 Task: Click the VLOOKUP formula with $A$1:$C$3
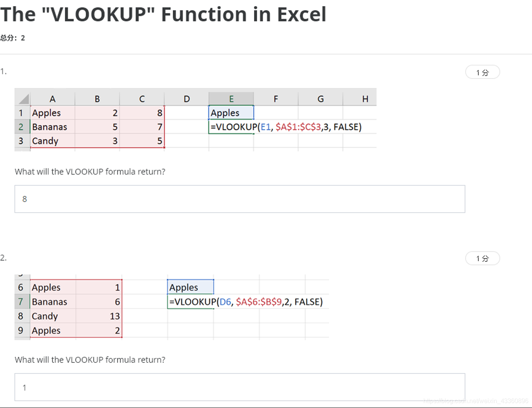tap(286, 127)
